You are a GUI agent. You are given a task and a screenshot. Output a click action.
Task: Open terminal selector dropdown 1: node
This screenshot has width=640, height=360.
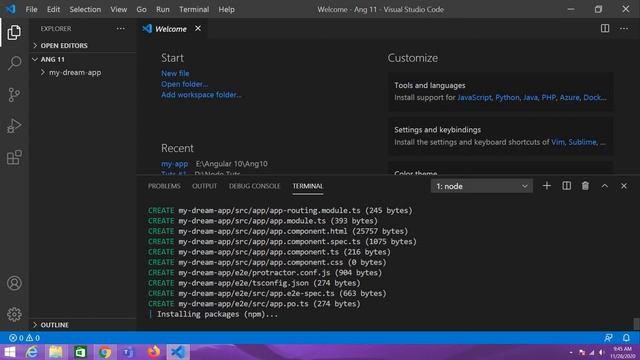(x=482, y=186)
